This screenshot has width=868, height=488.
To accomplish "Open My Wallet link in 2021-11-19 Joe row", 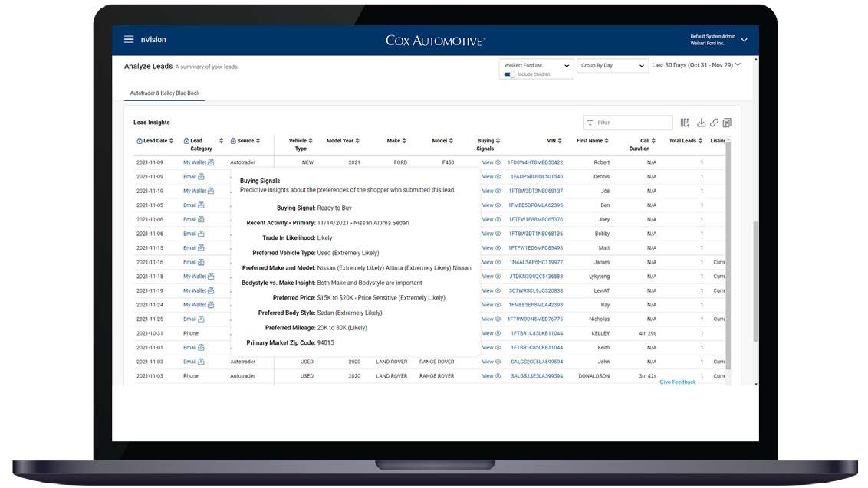I will pyautogui.click(x=195, y=192).
